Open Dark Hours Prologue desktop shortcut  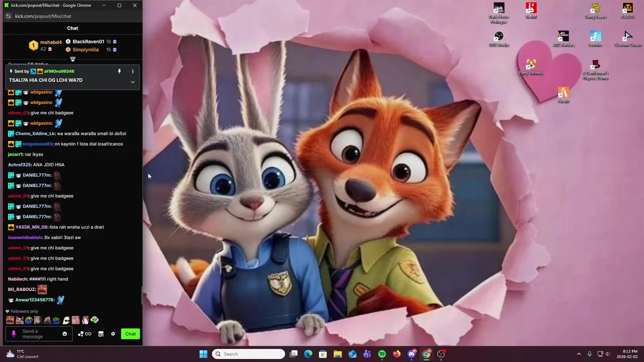(x=499, y=13)
